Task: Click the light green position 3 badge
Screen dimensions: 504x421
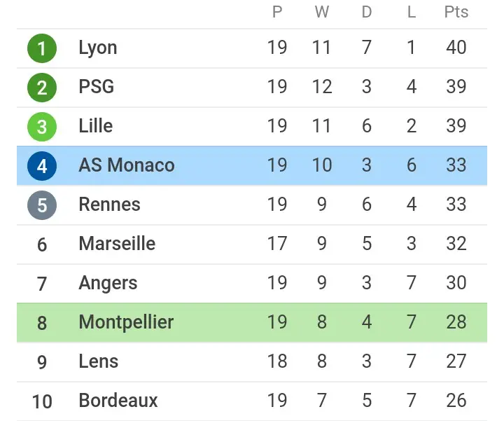Action: click(x=42, y=127)
